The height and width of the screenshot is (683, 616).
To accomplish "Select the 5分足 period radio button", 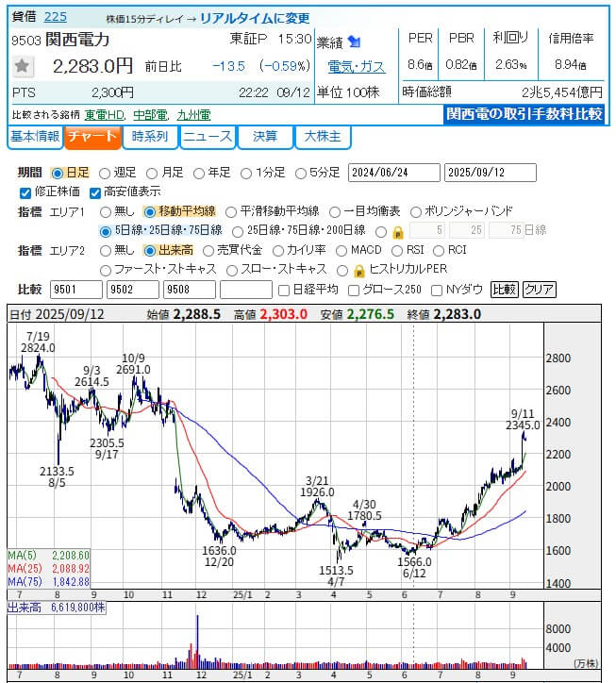I will pos(301,174).
